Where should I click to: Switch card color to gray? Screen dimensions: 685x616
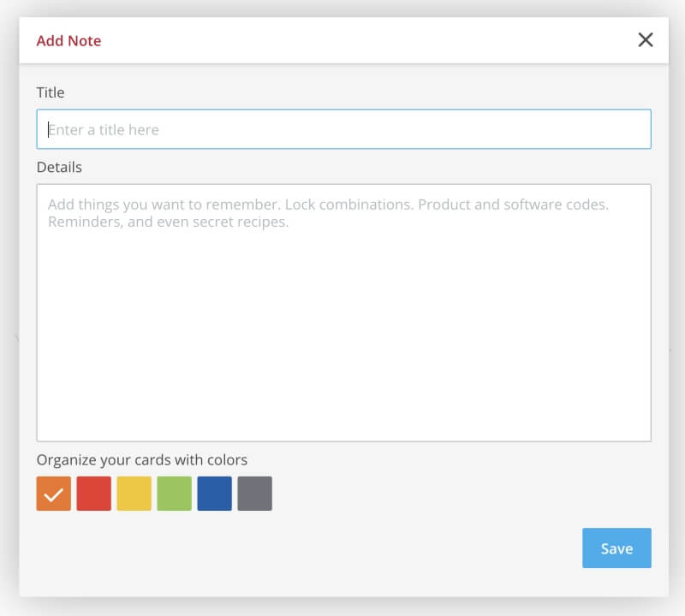coord(254,494)
